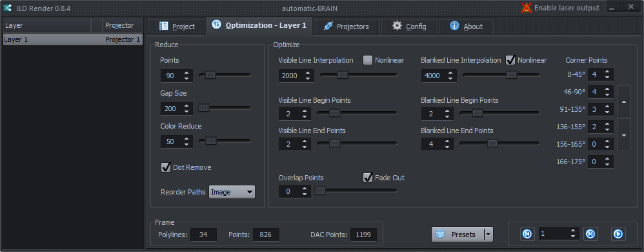Image resolution: width=644 pixels, height=252 pixels.
Task: Click the 0-45° corner points stepper
Action: (601, 75)
